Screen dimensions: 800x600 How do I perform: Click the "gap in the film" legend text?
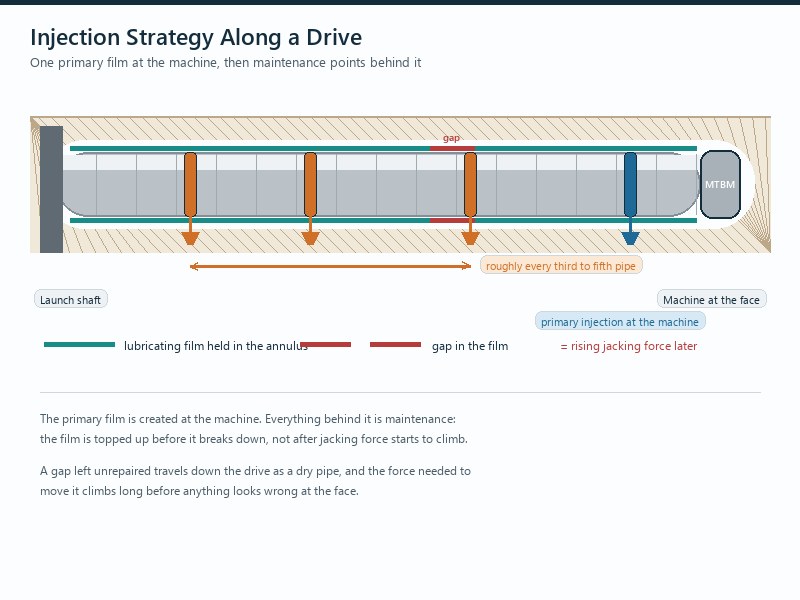(x=470, y=345)
